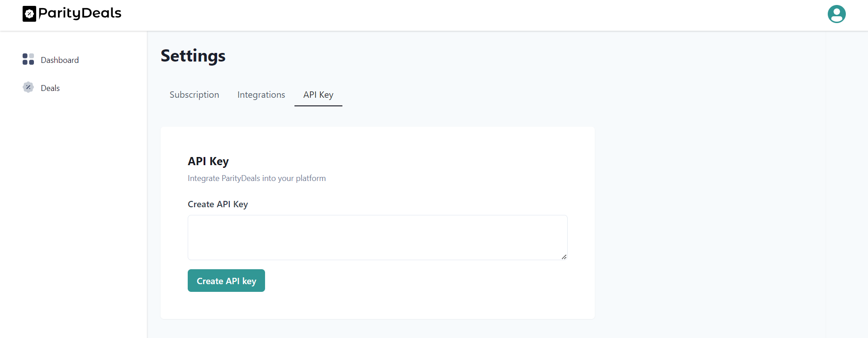The image size is (868, 338).
Task: Switch to the Subscription tab
Action: [194, 95]
